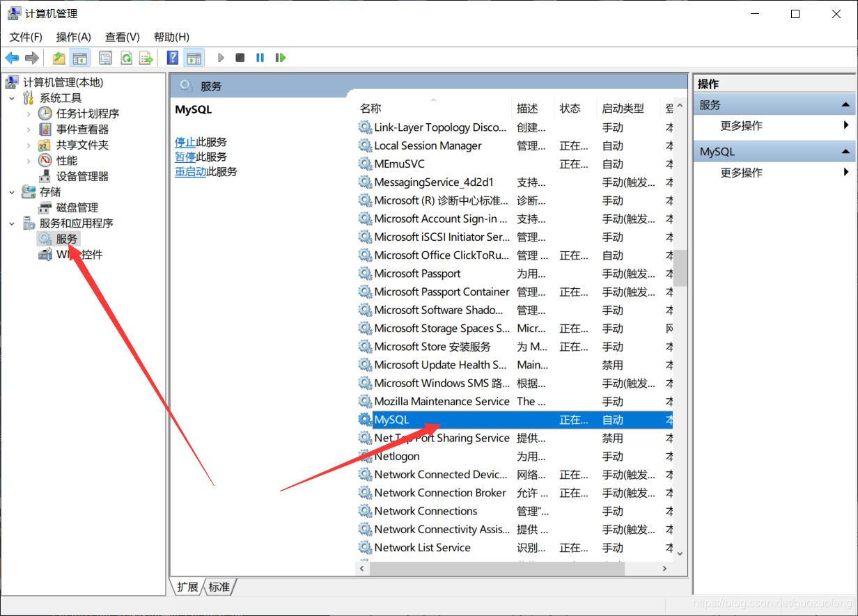
Task: Expand the 事件查看器 tree node
Action: point(29,129)
